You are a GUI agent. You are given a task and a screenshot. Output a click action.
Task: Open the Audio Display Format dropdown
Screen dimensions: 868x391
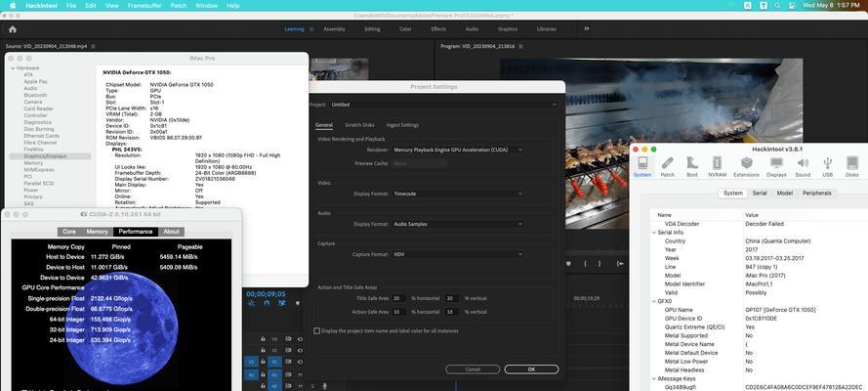click(458, 224)
